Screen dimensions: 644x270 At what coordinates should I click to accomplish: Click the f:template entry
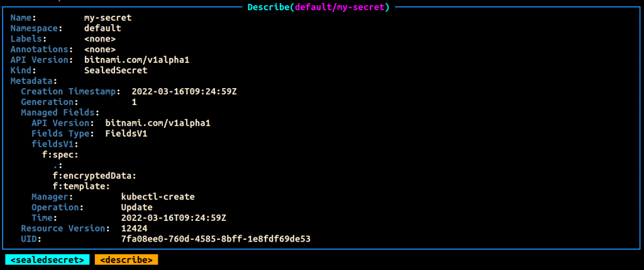pos(81,186)
